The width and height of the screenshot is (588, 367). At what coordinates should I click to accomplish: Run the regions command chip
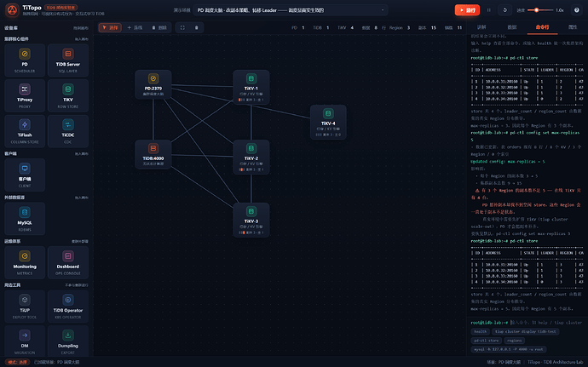click(x=514, y=341)
